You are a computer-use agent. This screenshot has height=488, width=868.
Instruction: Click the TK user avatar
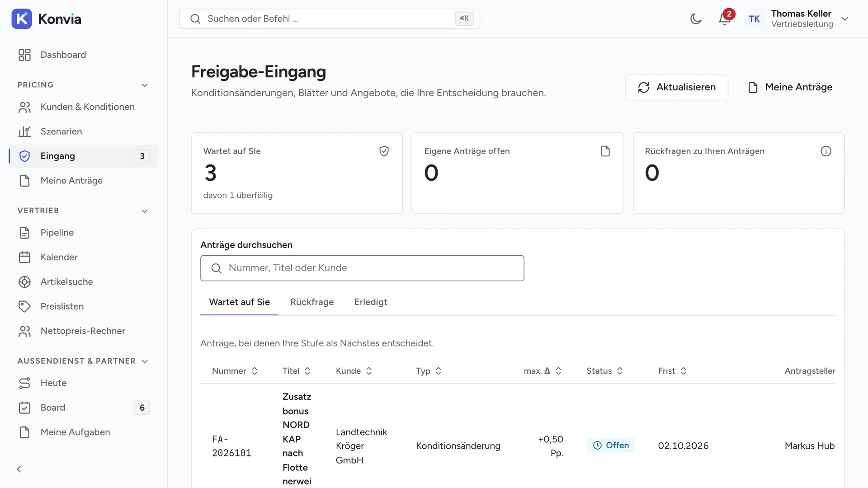(x=754, y=19)
